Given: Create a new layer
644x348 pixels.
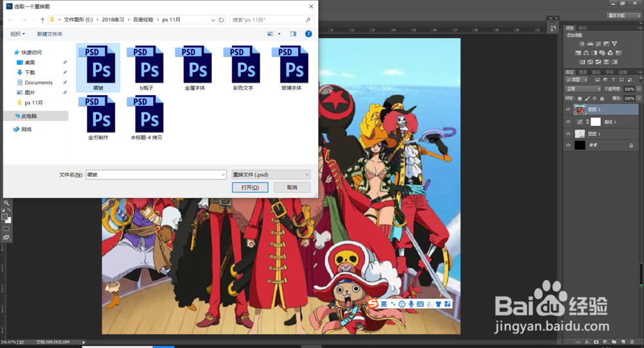Looking at the screenshot, I should pyautogui.click(x=623, y=342).
